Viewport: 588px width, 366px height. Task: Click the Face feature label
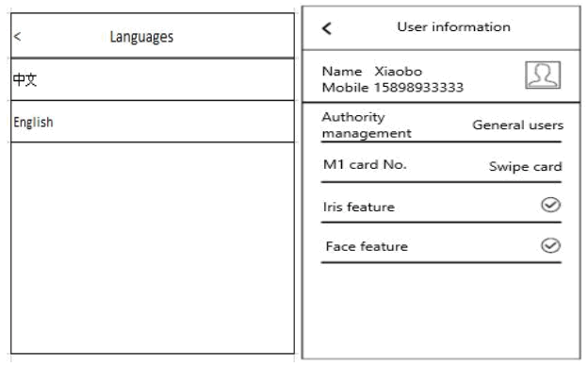pos(367,246)
